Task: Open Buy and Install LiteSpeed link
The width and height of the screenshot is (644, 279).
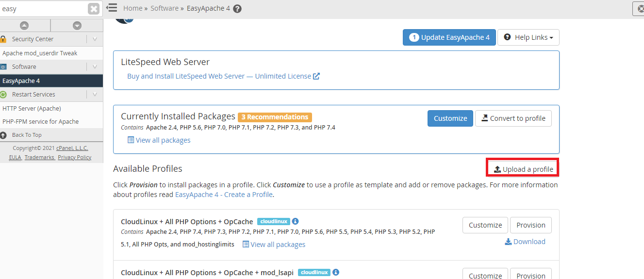Action: 219,76
